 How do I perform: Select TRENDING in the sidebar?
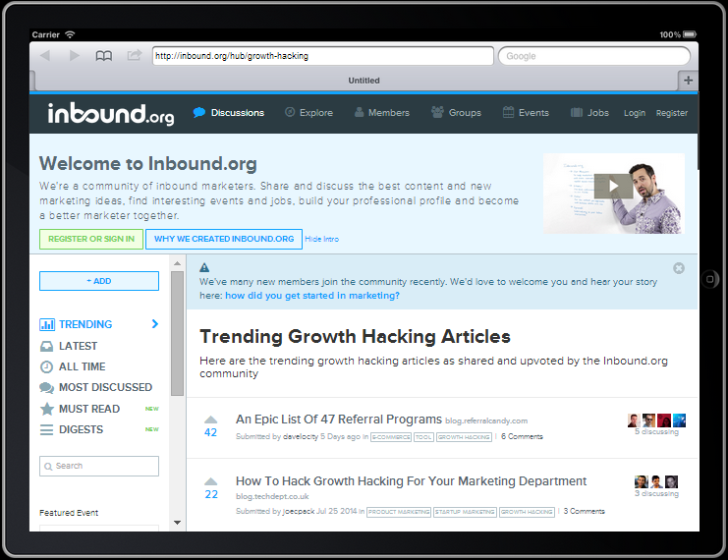pyautogui.click(x=85, y=324)
